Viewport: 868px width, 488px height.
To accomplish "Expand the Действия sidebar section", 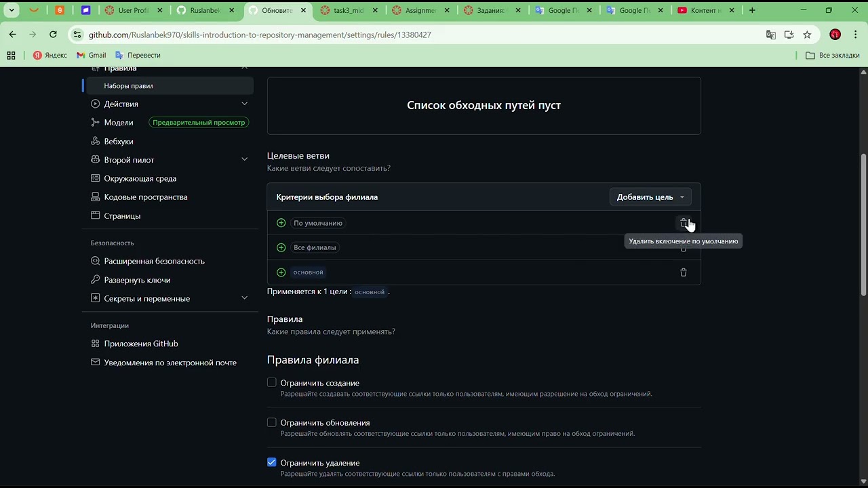I will [x=244, y=104].
